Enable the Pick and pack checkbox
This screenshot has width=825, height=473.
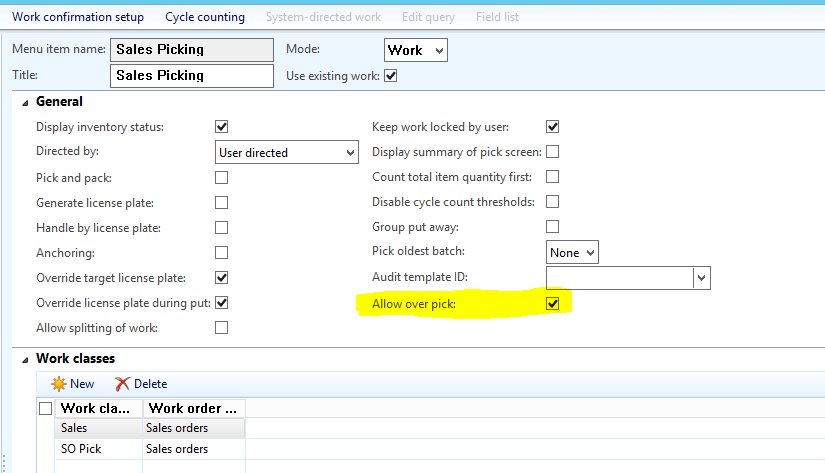pyautogui.click(x=222, y=177)
